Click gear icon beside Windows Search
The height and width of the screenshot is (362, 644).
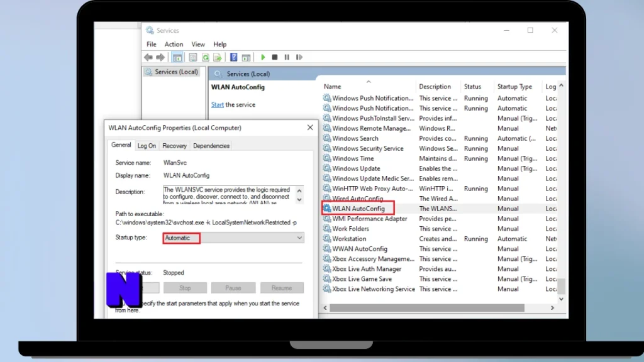[x=327, y=138]
